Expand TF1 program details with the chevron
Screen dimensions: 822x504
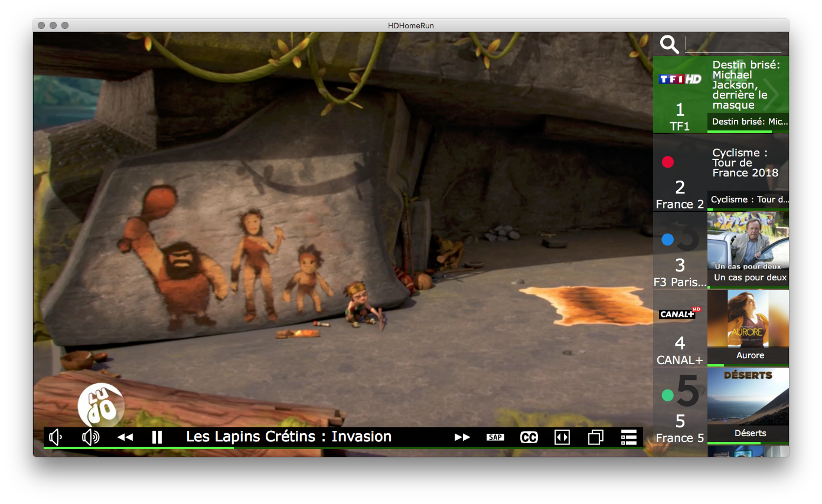coord(771,94)
